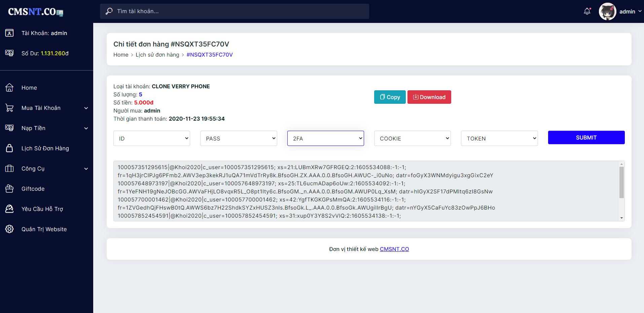Open the notification bell
Image resolution: width=644 pixels, height=313 pixels.
point(587,11)
